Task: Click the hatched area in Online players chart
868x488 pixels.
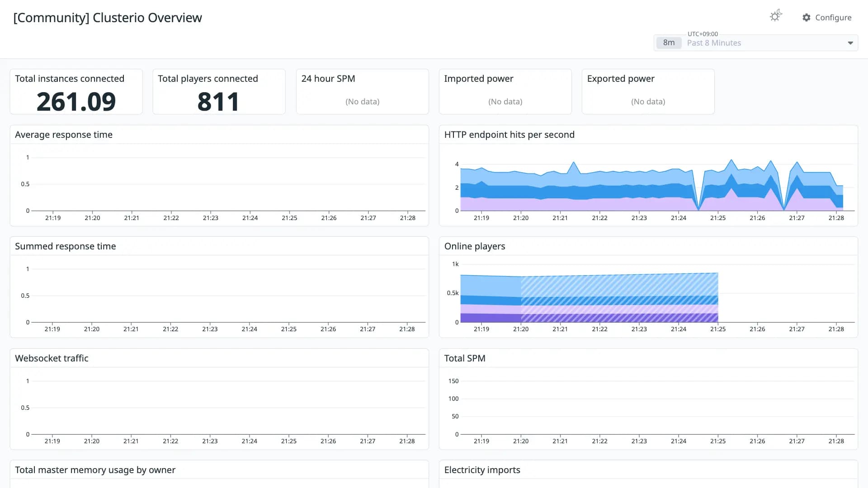Action: tap(619, 298)
